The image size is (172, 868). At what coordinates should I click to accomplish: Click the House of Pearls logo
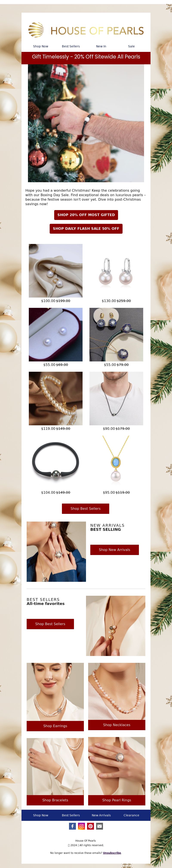(x=86, y=30)
